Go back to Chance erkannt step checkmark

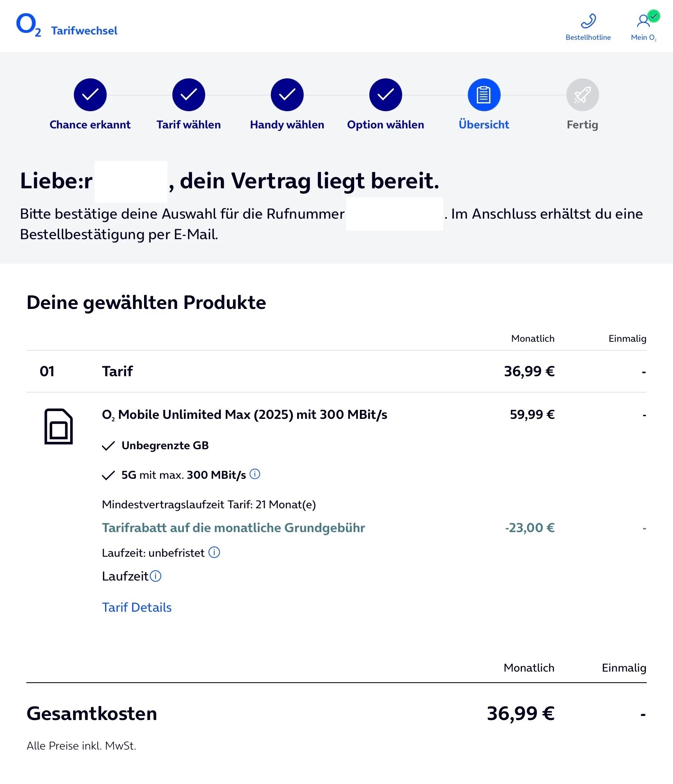[x=90, y=95]
